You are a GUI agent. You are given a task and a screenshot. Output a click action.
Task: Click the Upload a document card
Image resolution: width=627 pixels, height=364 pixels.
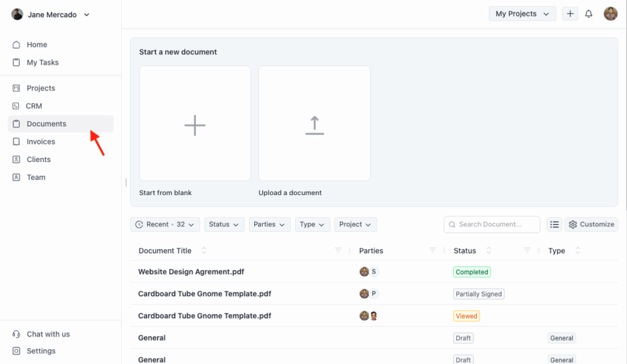[x=314, y=124]
